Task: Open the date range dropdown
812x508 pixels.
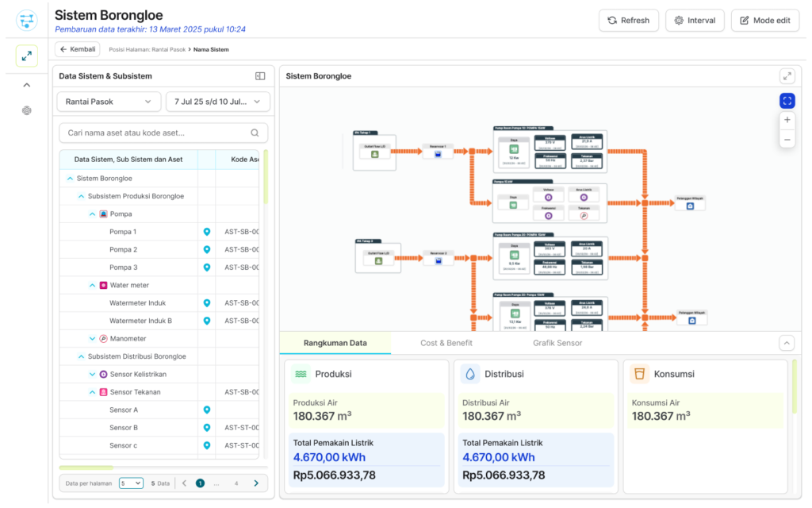Action: point(217,102)
